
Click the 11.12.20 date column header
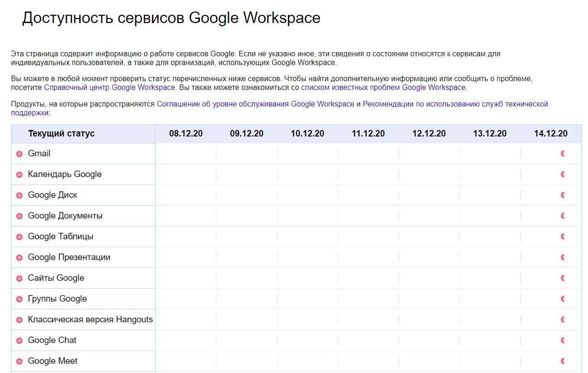(368, 134)
